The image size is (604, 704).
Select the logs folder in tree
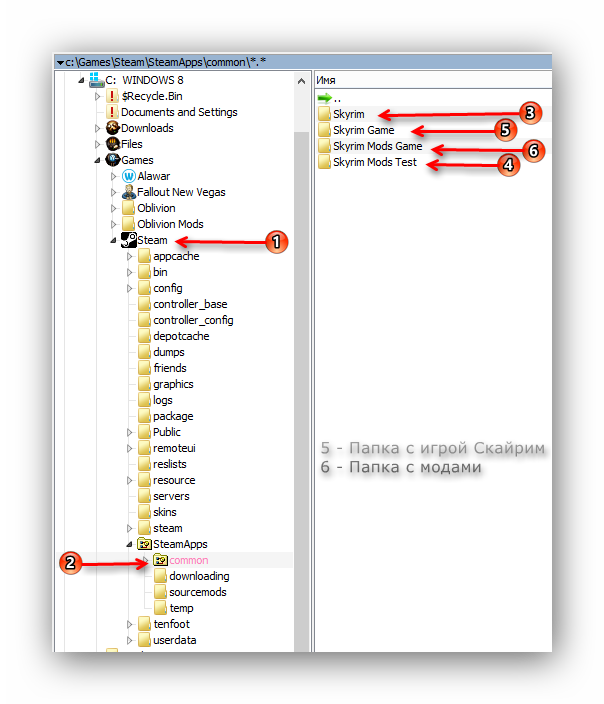point(163,400)
